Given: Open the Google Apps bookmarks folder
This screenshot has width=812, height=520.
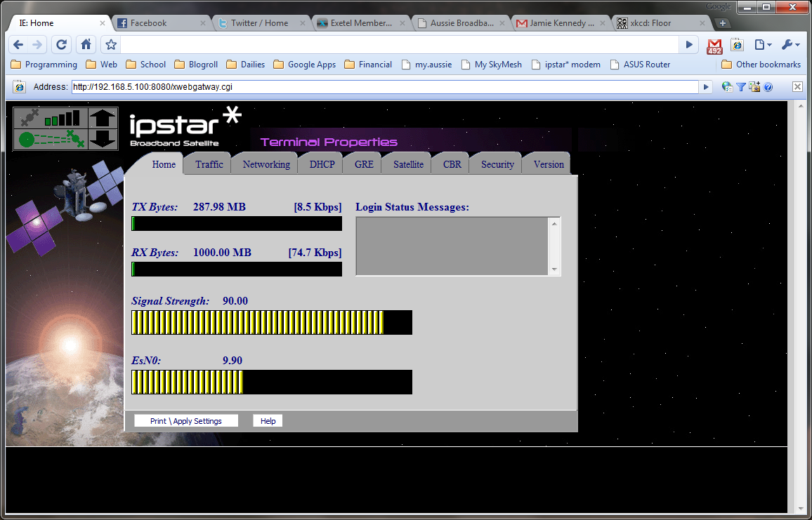Looking at the screenshot, I should tap(305, 65).
